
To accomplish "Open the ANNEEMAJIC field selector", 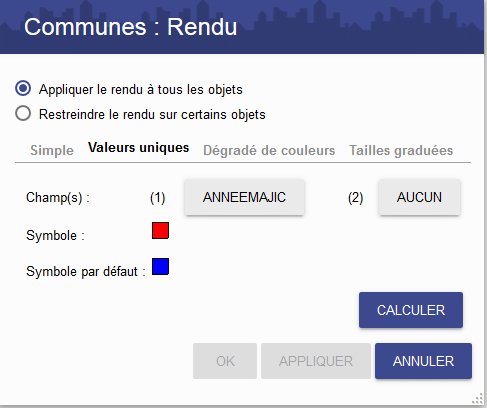I will click(x=244, y=197).
